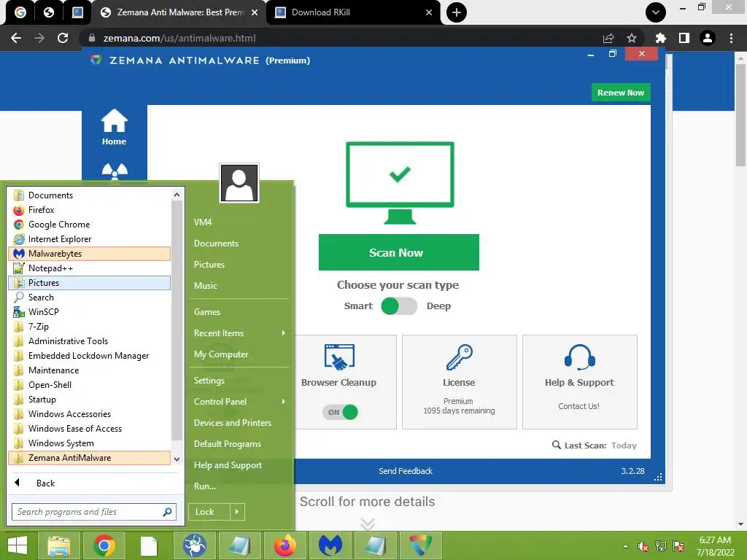Click the taskbar clock
The height and width of the screenshot is (560, 747).
coord(715,546)
